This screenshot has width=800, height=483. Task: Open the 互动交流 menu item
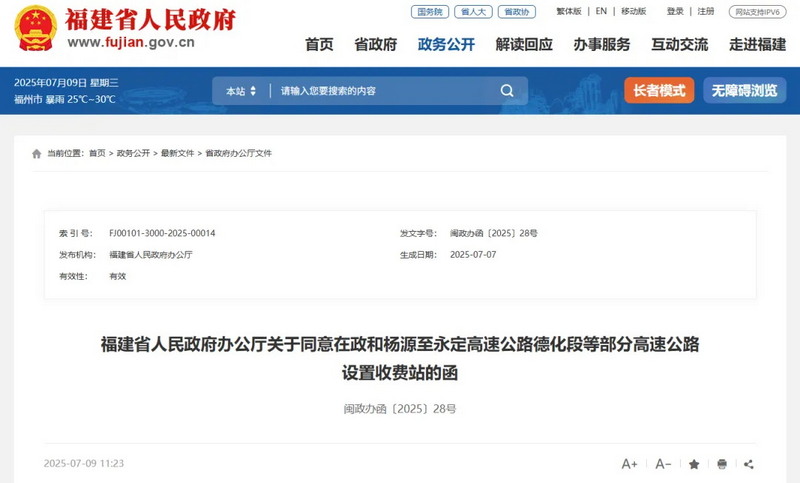(680, 45)
